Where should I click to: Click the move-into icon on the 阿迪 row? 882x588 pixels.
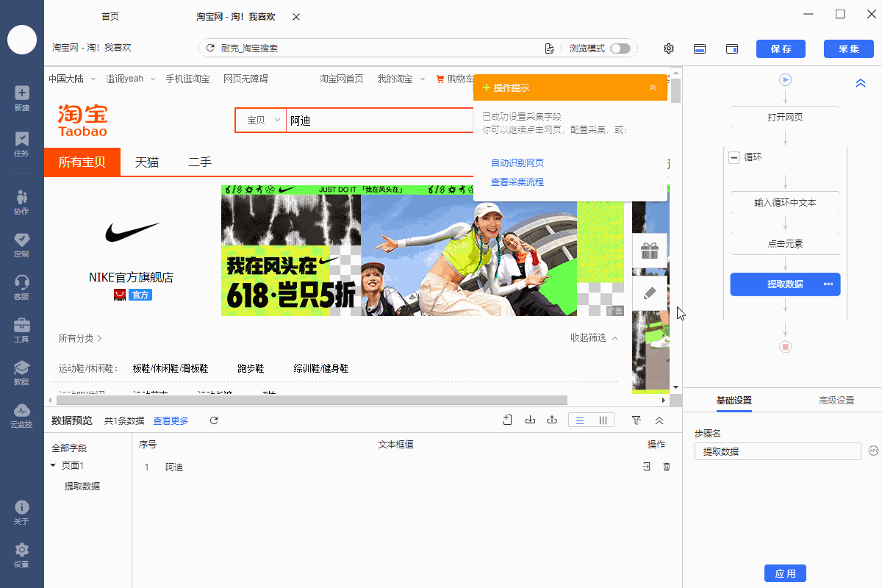647,467
